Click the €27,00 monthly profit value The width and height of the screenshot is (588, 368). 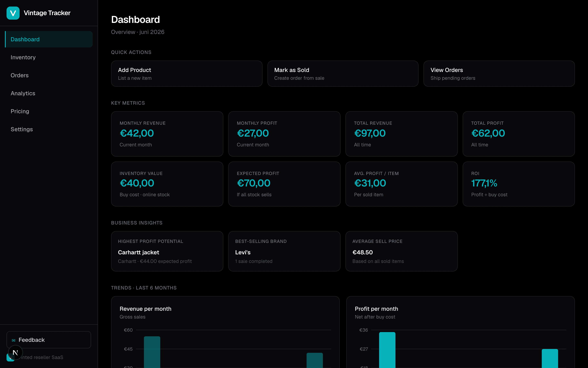[x=253, y=133]
